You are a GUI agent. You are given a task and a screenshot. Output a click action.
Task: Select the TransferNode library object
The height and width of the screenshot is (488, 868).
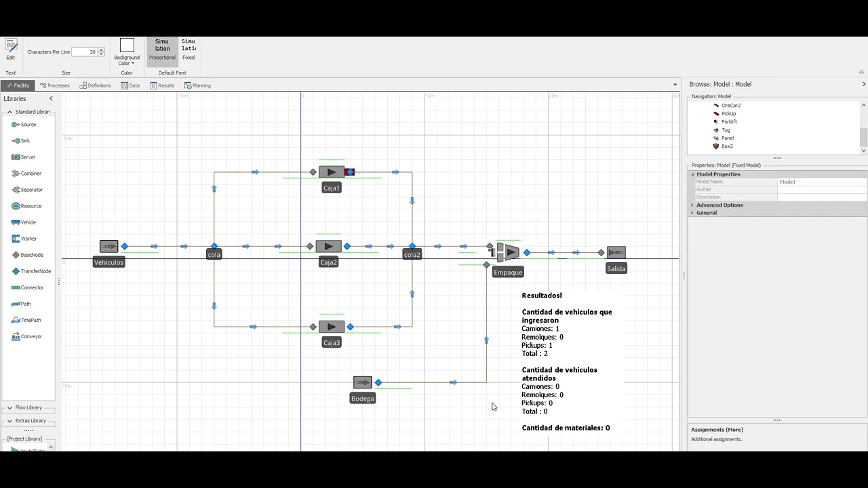pos(31,271)
